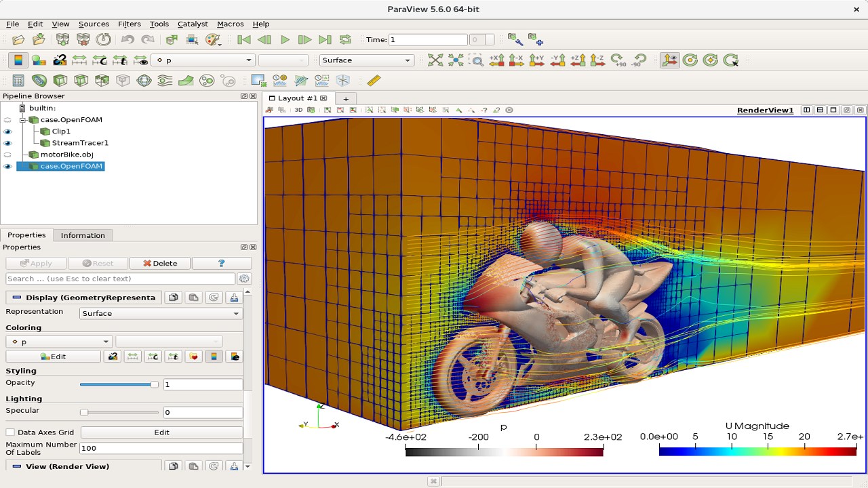Split RenderView1 horizontally
Viewport: 868px width, 488px height.
click(806, 110)
